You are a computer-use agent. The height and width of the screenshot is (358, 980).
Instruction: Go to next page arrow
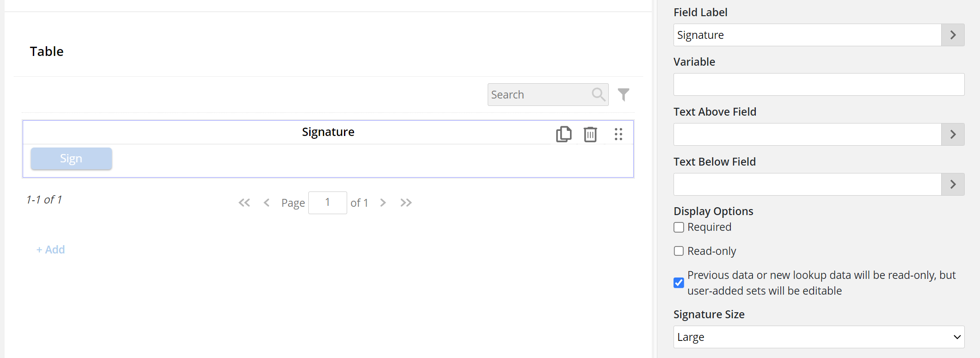pyautogui.click(x=383, y=203)
